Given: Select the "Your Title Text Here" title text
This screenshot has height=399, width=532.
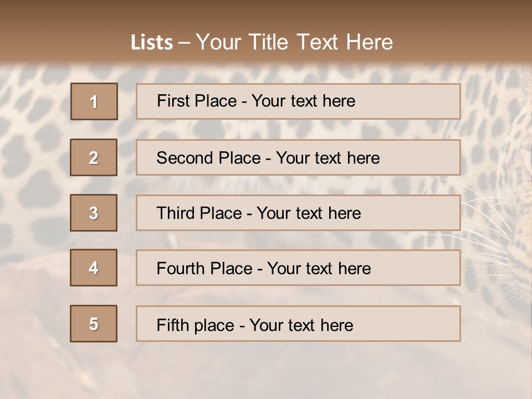Looking at the screenshot, I should pyautogui.click(x=294, y=42).
